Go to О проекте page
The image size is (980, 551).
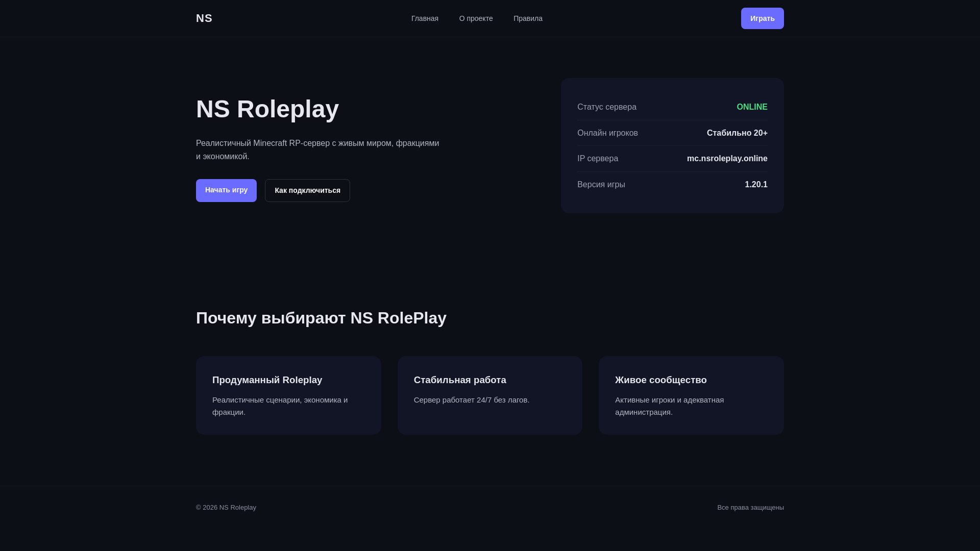point(476,18)
